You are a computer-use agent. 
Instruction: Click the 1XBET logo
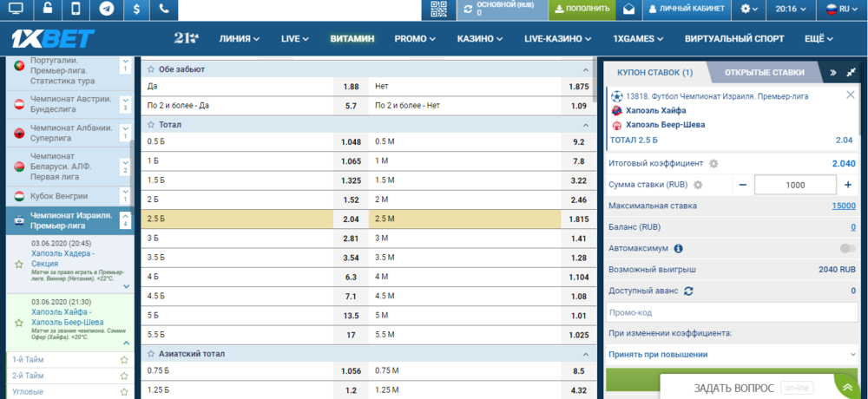(x=53, y=39)
